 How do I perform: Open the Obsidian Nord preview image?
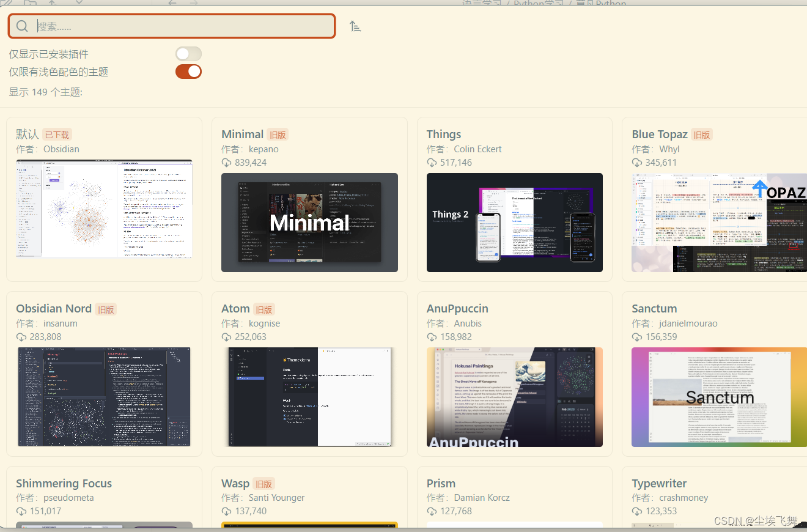[x=104, y=397]
